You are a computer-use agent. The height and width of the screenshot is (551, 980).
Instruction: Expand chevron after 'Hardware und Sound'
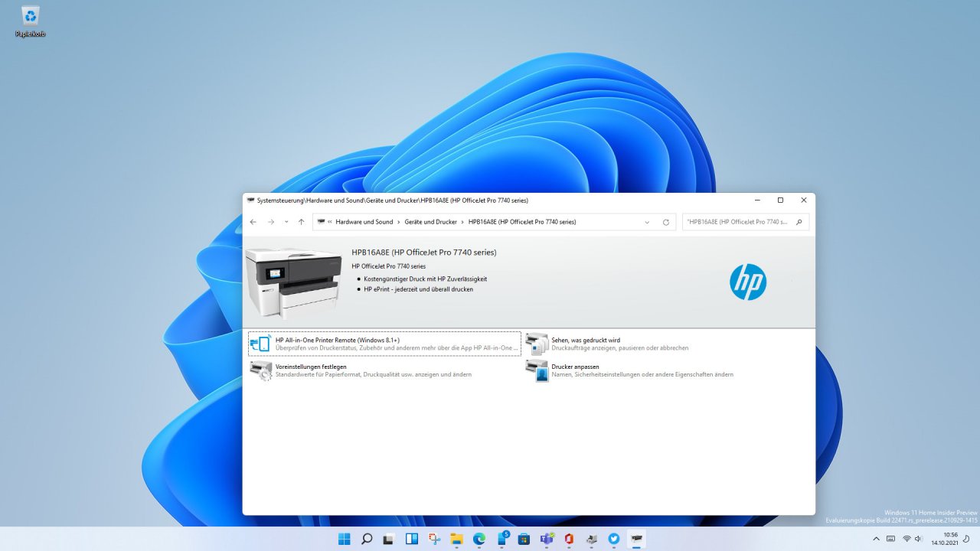[399, 222]
